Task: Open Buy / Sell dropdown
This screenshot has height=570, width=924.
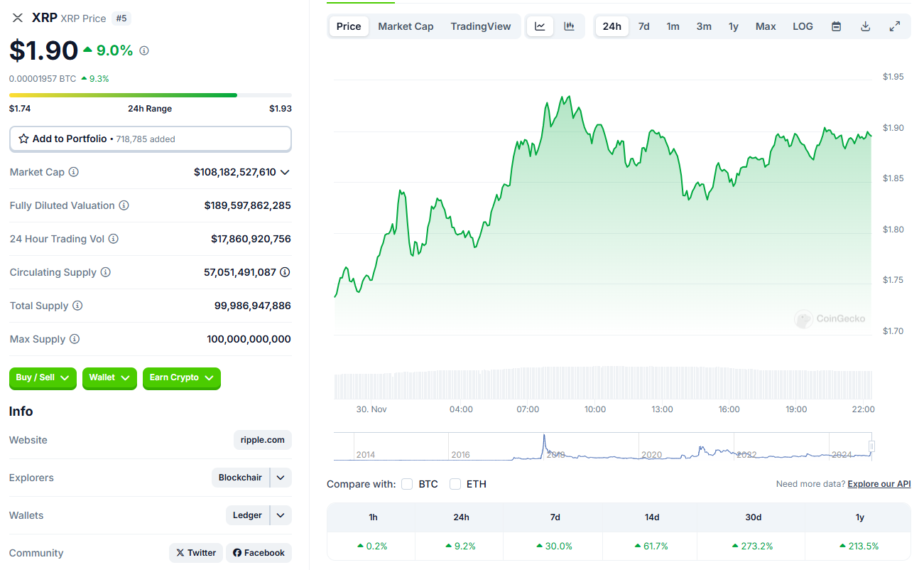Action: (x=43, y=378)
